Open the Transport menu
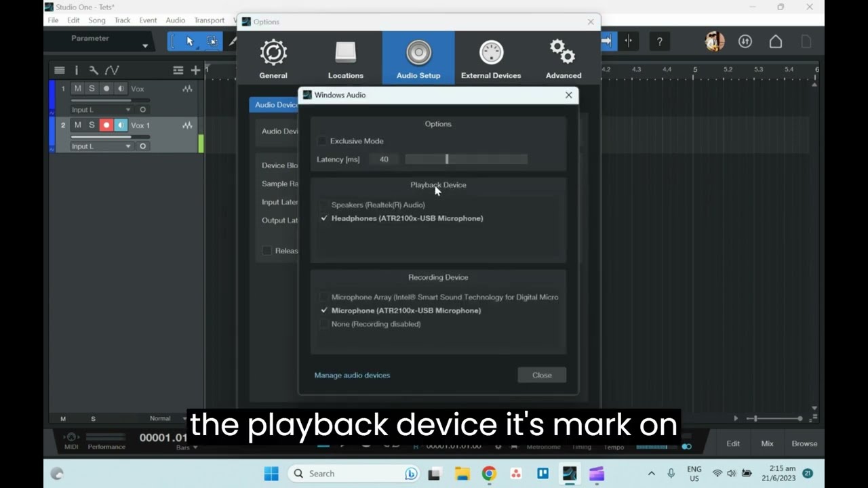 pos(209,20)
